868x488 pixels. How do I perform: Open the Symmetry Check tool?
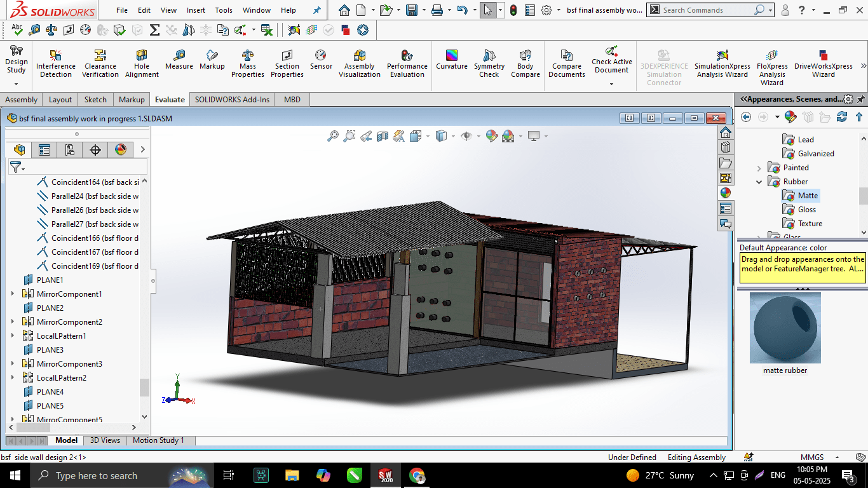coord(489,64)
